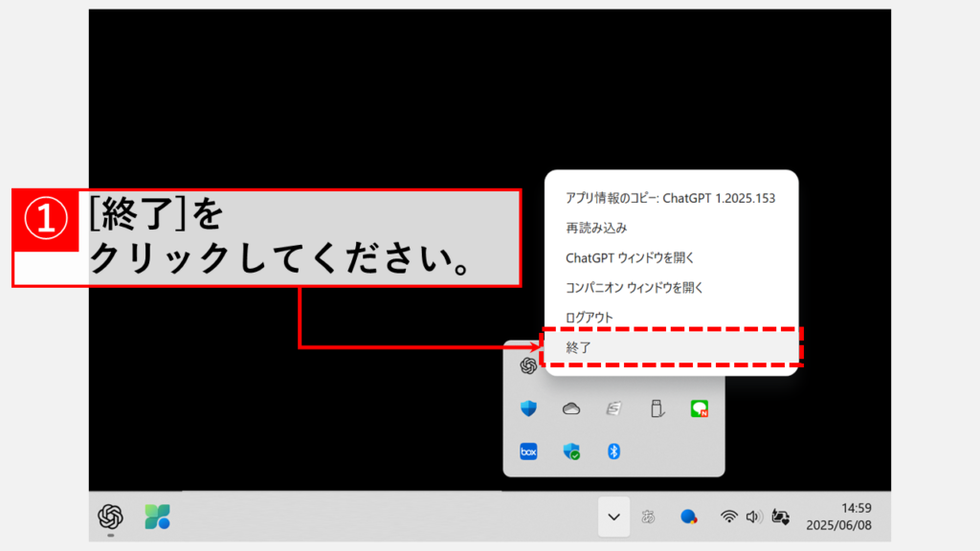Viewport: 980px width, 551px height.
Task: Click the green LINE chat tray icon
Action: pyautogui.click(x=700, y=408)
